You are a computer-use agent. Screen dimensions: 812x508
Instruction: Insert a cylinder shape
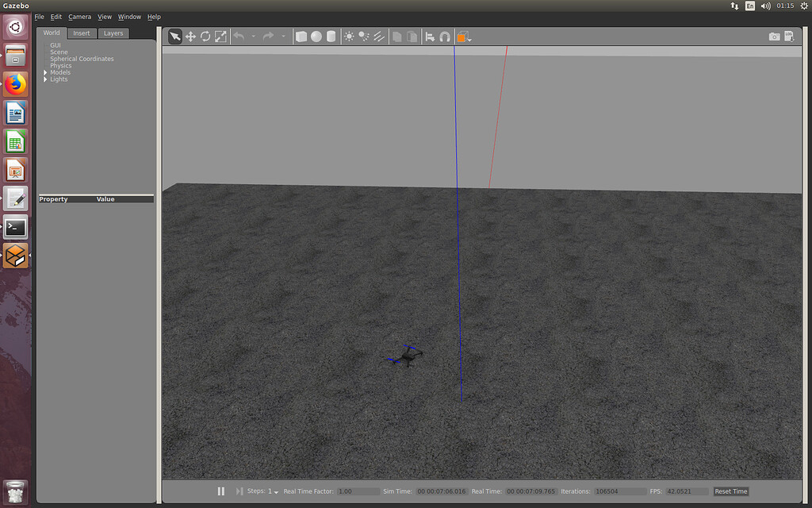click(331, 37)
